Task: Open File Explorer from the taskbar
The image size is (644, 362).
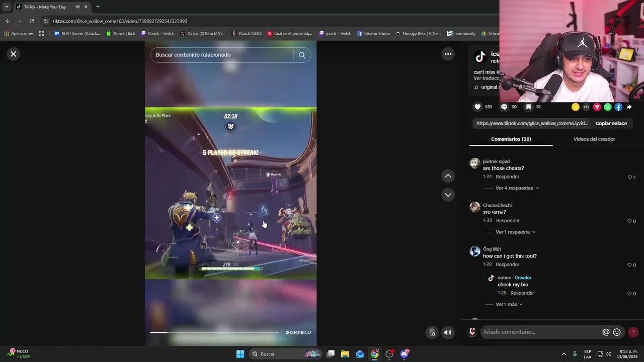Action: click(x=345, y=354)
